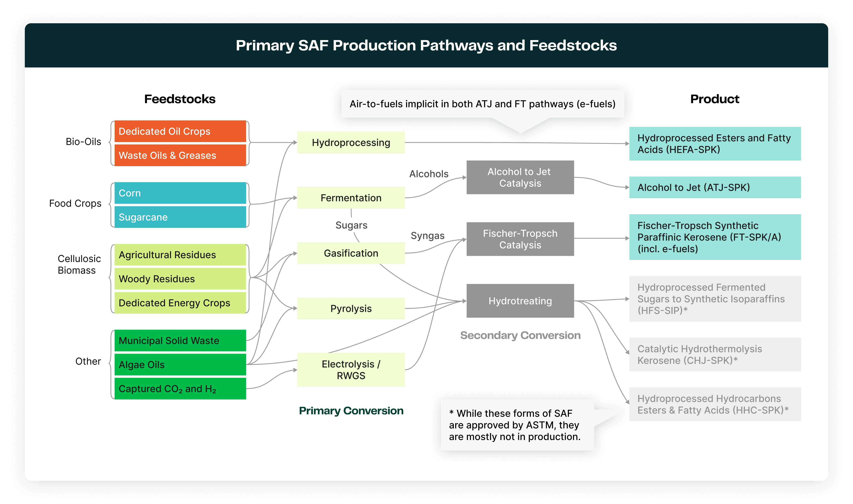The image size is (853, 504).
Task: Select the Pyrolysis node
Action: (x=351, y=308)
